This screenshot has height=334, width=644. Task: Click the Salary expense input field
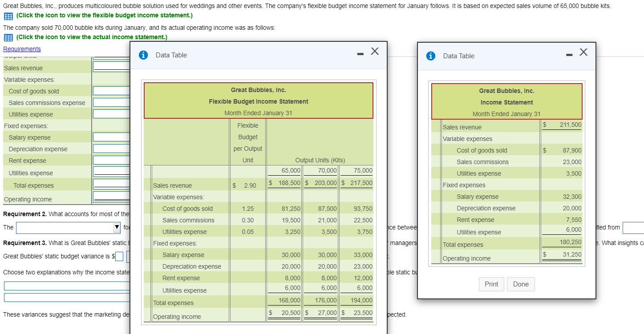pos(111,137)
